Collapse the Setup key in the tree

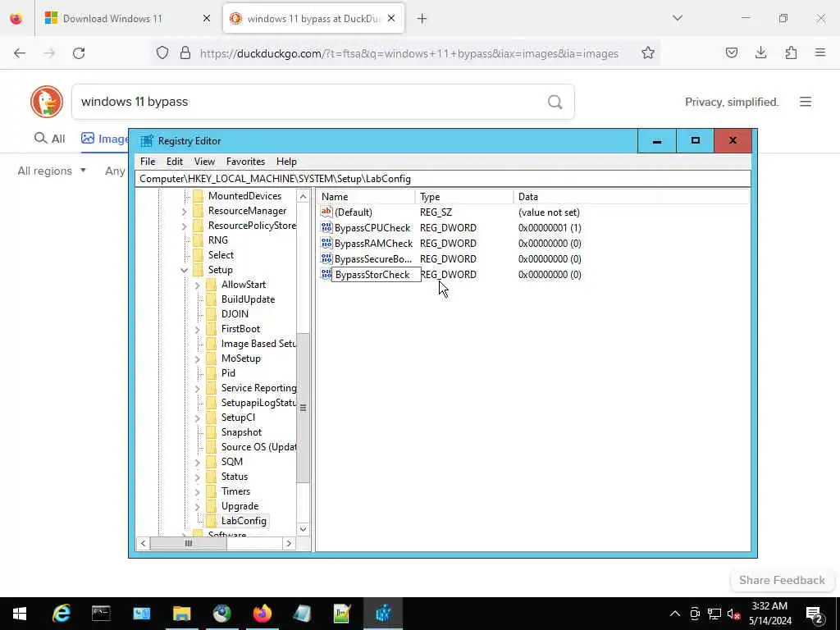click(x=185, y=270)
